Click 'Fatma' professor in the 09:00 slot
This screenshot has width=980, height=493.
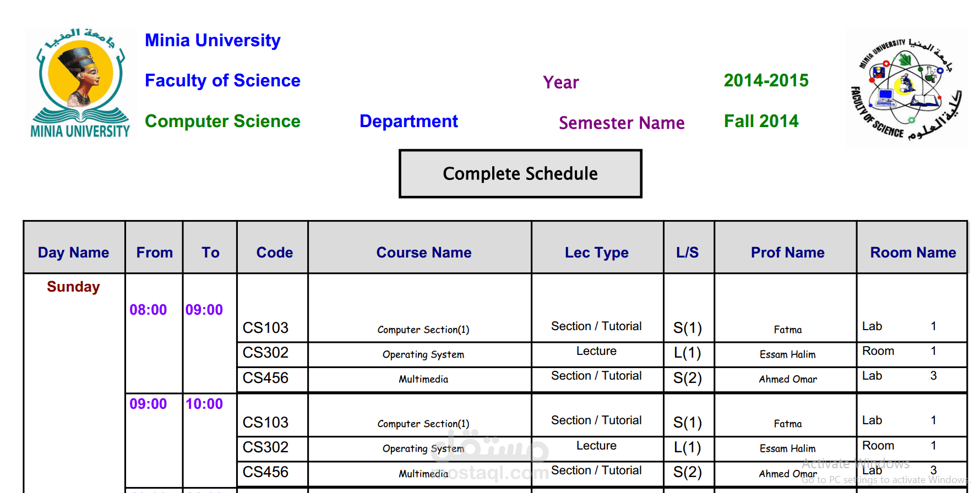[788, 424]
